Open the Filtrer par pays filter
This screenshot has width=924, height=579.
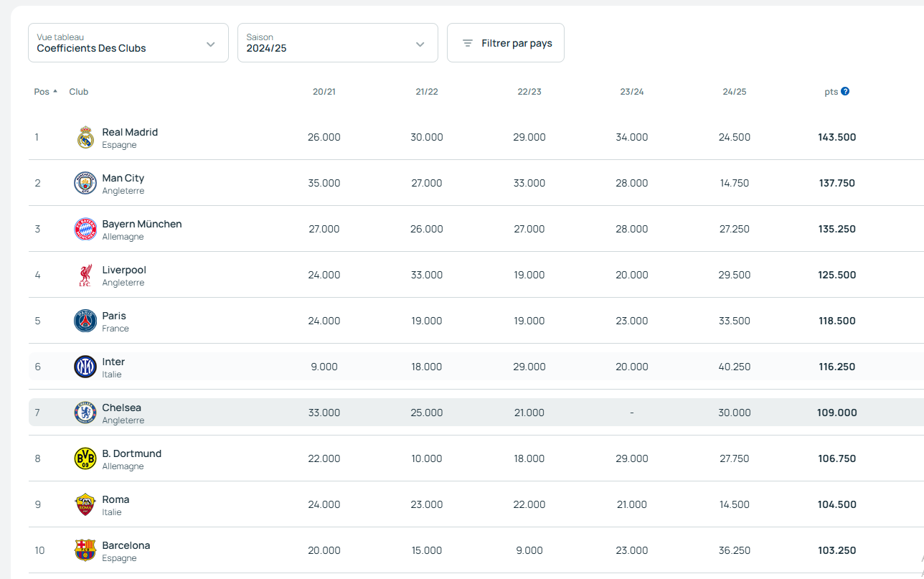506,43
